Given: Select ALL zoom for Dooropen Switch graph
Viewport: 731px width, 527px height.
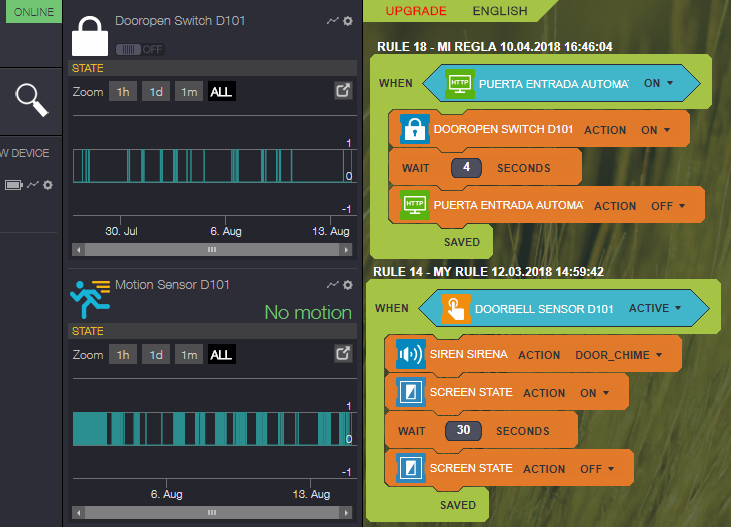Looking at the screenshot, I should coord(222,92).
